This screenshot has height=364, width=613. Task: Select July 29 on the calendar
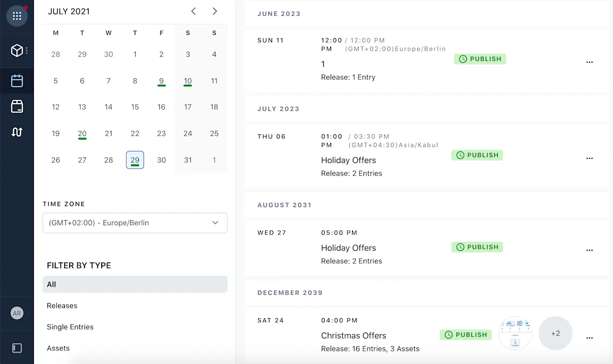click(x=135, y=160)
